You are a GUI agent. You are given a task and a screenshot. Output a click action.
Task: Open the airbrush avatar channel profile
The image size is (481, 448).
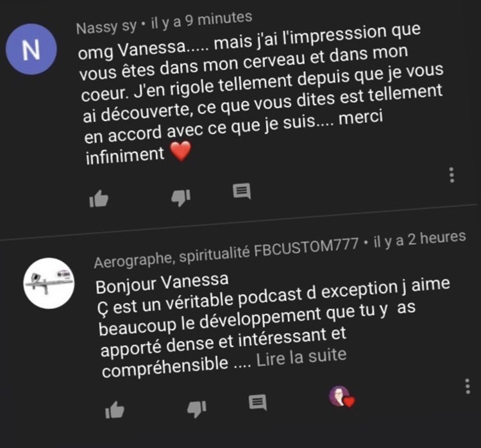[49, 283]
